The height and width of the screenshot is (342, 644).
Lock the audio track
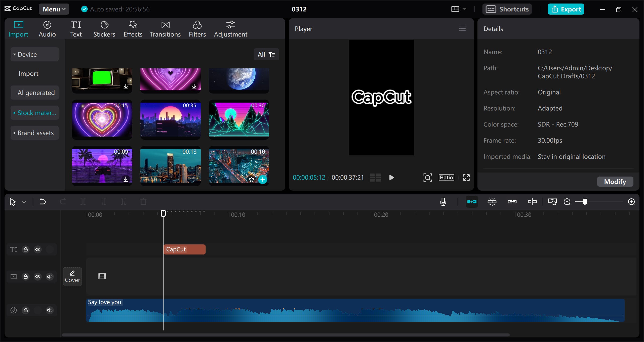26,310
